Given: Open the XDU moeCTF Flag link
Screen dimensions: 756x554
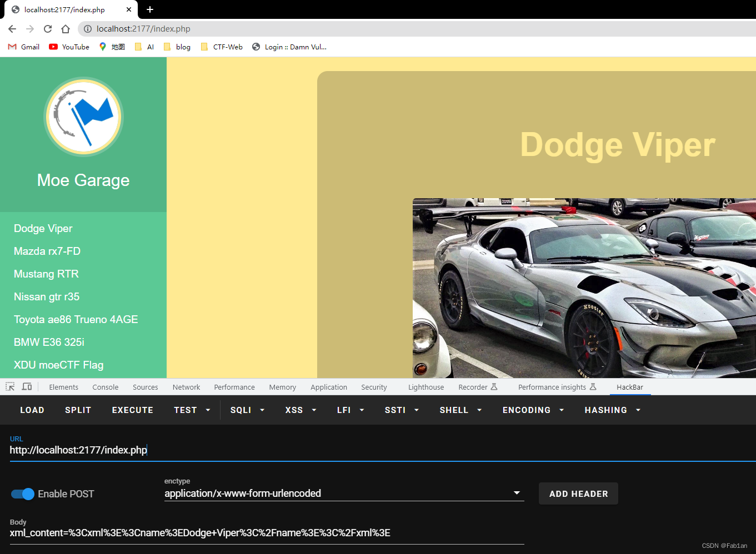Looking at the screenshot, I should [x=59, y=365].
